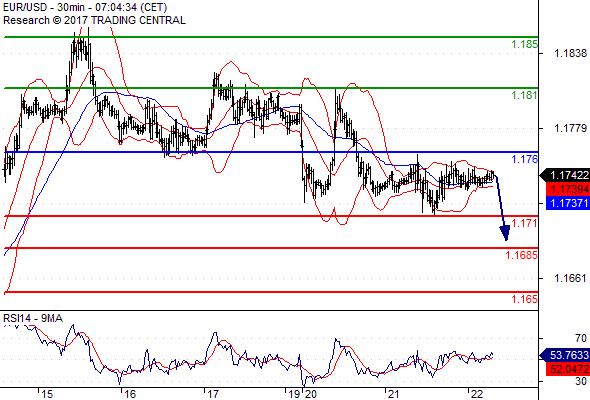
Task: Click the date axis label 22
Action: [x=476, y=394]
